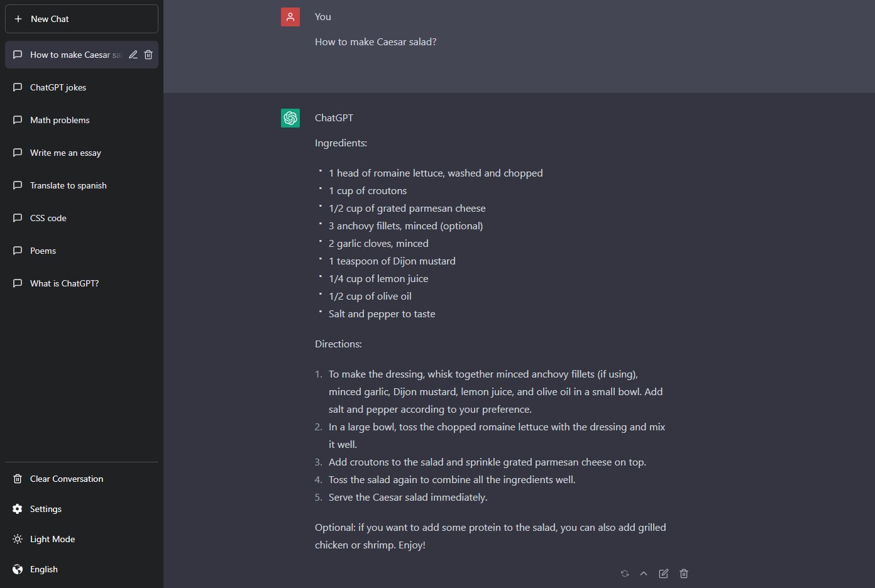Expand the 'ChatGPT jokes' conversation
Screen dimensions: 875x588
[58, 87]
